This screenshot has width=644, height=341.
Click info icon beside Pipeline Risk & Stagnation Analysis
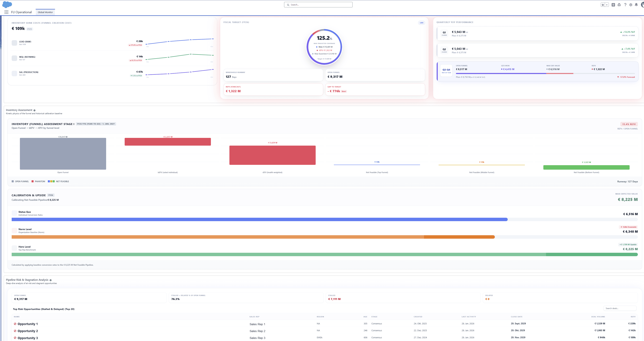[51, 280]
